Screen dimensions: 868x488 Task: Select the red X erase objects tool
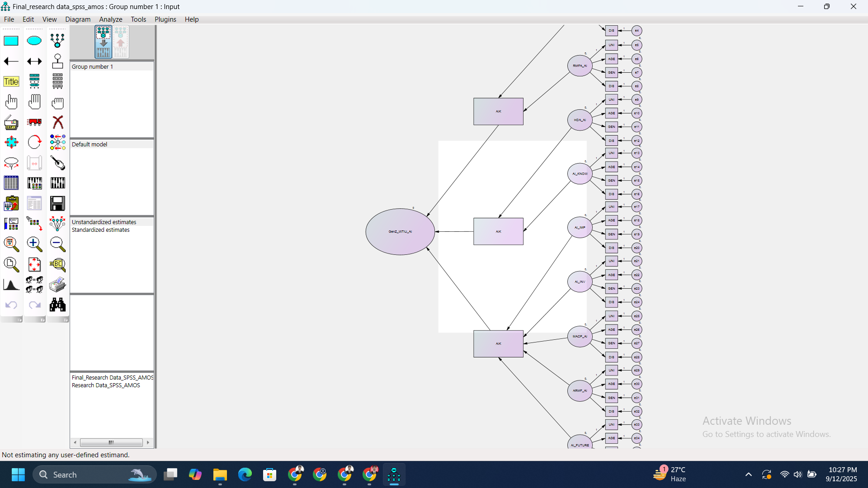pyautogui.click(x=57, y=122)
